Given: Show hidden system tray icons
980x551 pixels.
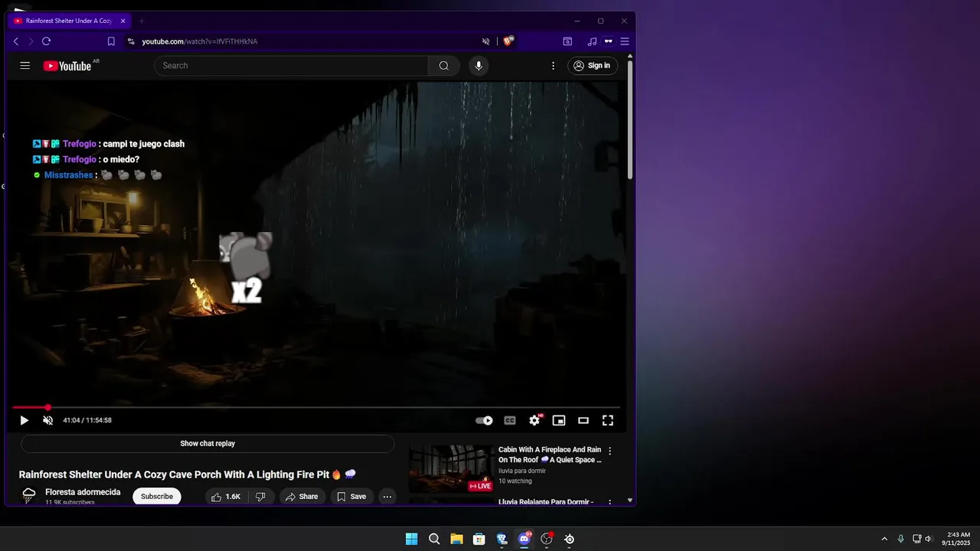Looking at the screenshot, I should pos(884,539).
